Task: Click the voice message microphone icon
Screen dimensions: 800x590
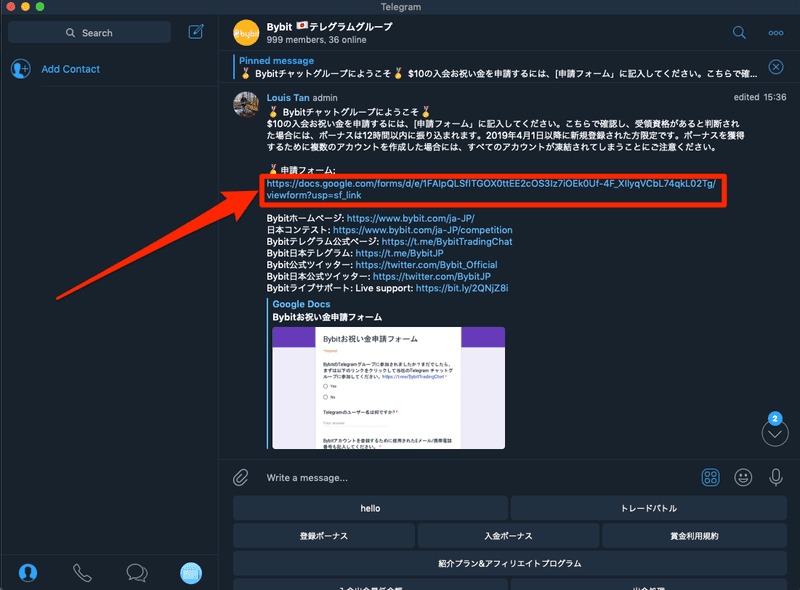Action: click(776, 477)
